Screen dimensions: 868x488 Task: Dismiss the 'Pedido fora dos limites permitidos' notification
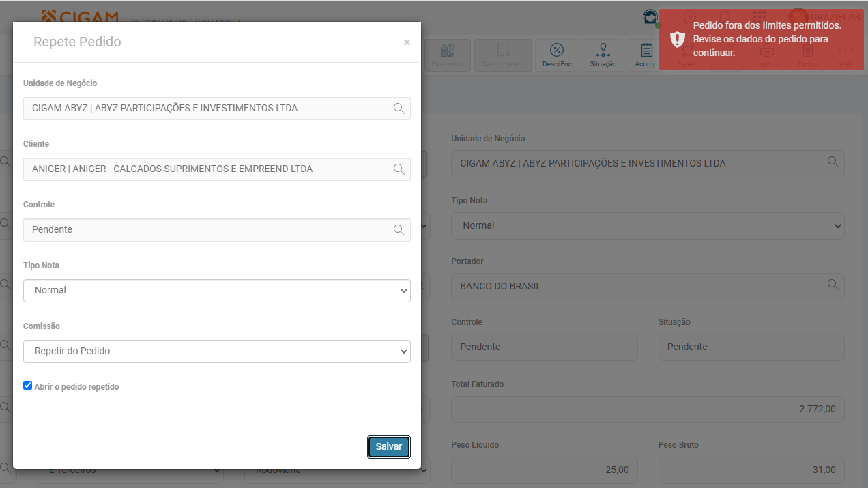(762, 40)
